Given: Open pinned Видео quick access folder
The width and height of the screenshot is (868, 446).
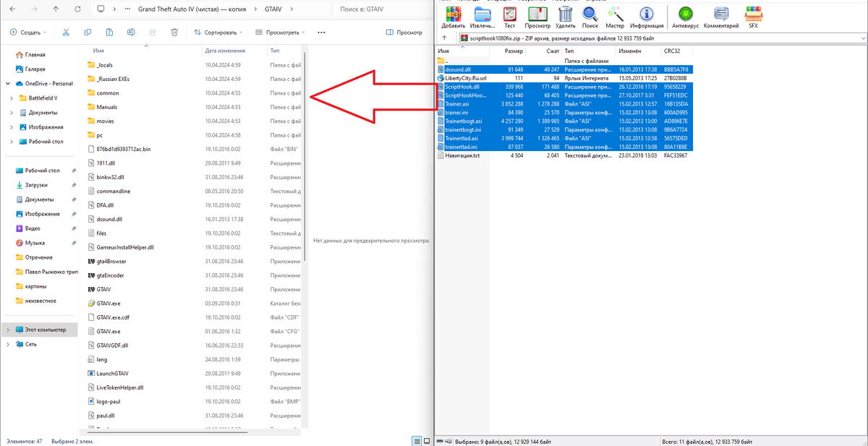Looking at the screenshot, I should tap(33, 228).
